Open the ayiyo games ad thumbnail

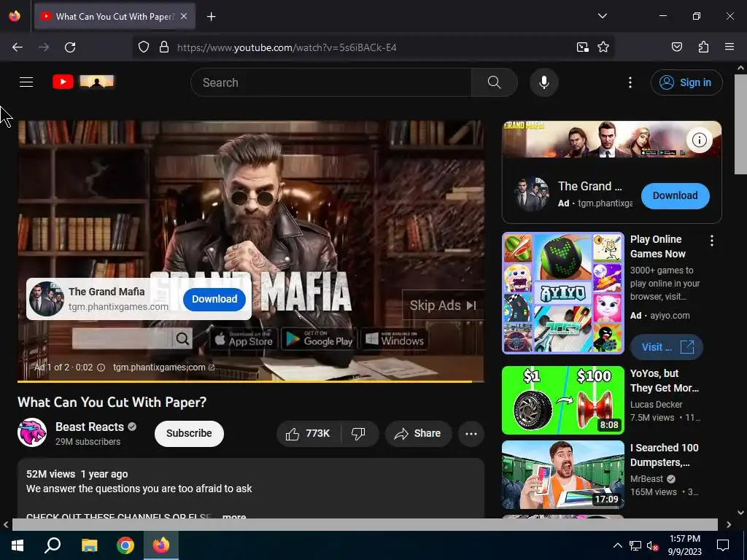pos(562,293)
